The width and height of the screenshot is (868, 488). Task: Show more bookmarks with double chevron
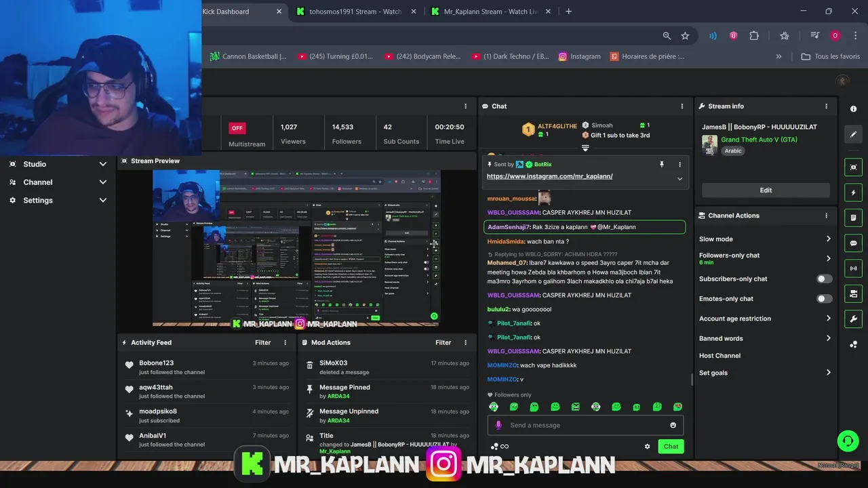(778, 56)
